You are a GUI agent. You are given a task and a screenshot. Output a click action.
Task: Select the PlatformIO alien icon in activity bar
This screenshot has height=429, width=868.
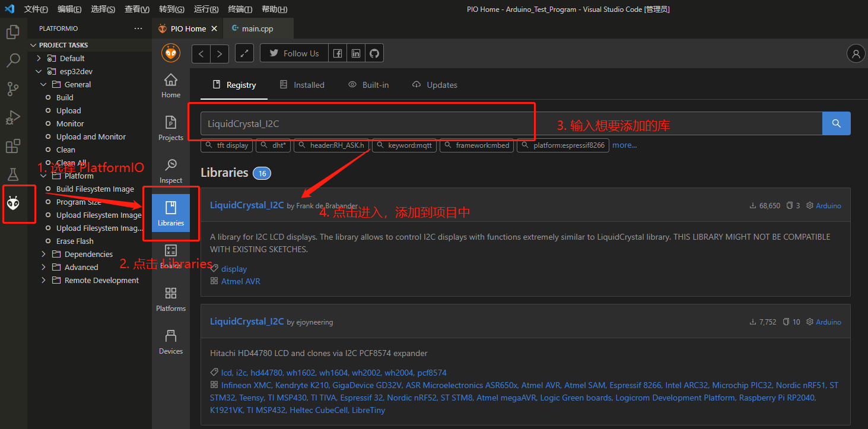click(x=13, y=204)
